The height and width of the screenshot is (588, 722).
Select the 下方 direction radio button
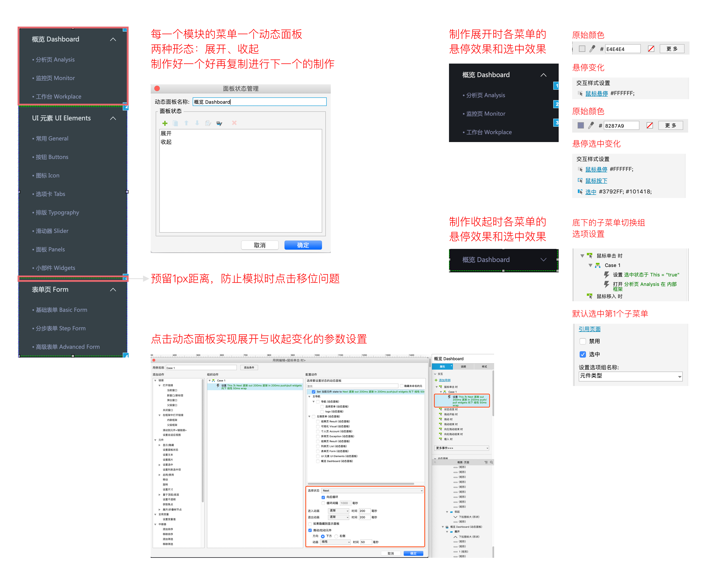tap(323, 537)
